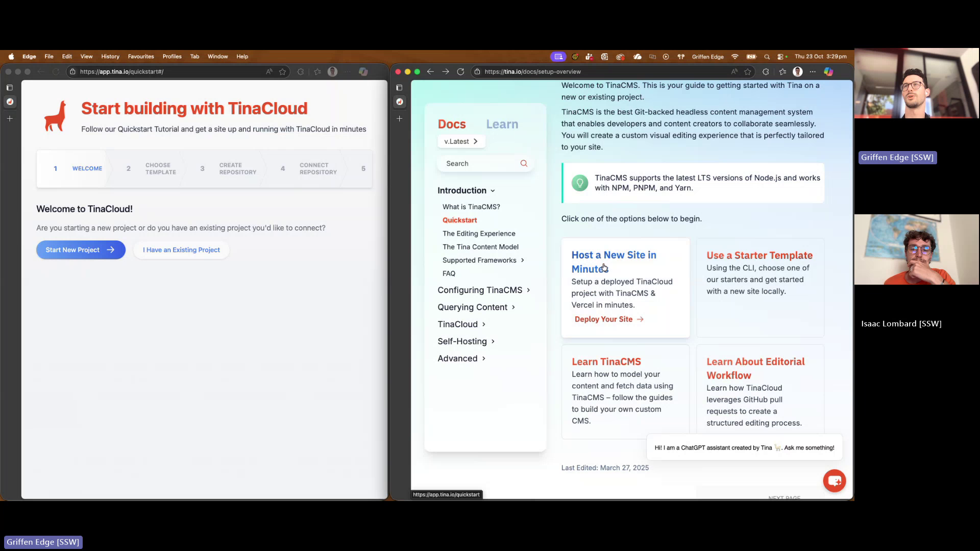
Task: Open the v.Latest version dropdown
Action: click(461, 141)
